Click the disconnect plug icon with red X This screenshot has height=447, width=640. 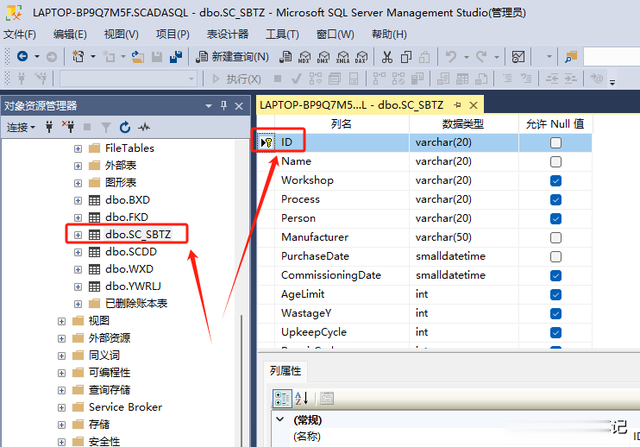68,127
